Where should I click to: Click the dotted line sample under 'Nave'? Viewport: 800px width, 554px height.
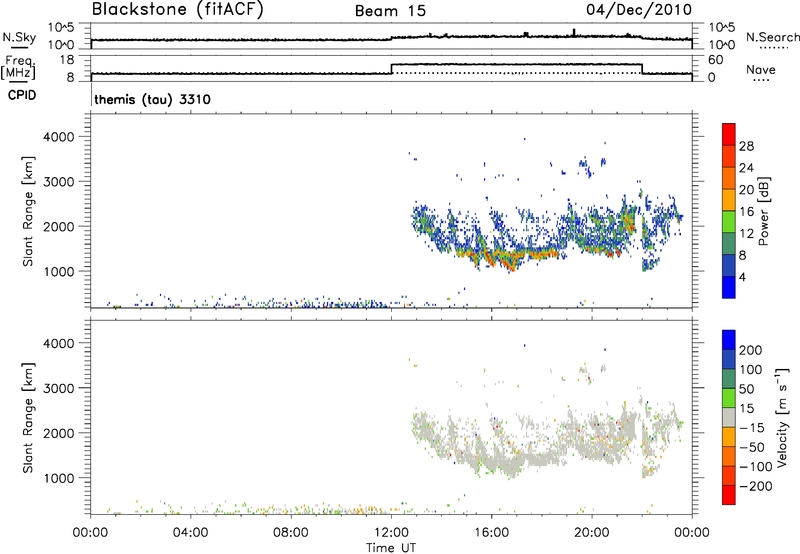pyautogui.click(x=762, y=81)
